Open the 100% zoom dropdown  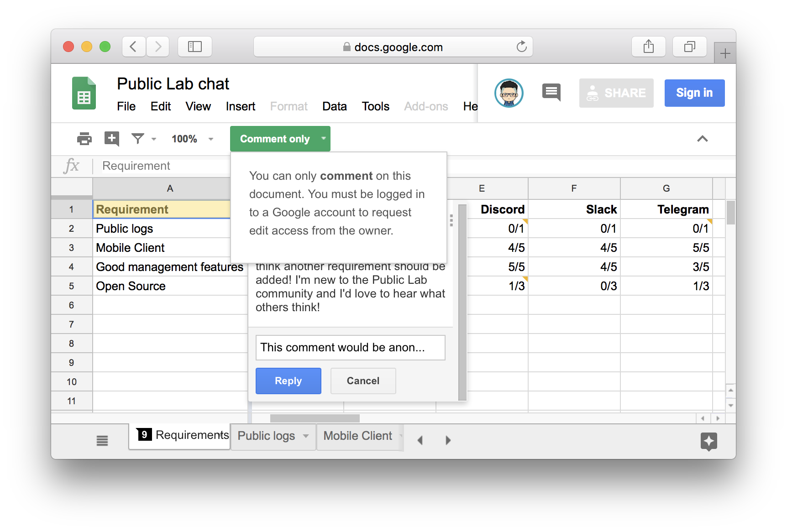(192, 139)
